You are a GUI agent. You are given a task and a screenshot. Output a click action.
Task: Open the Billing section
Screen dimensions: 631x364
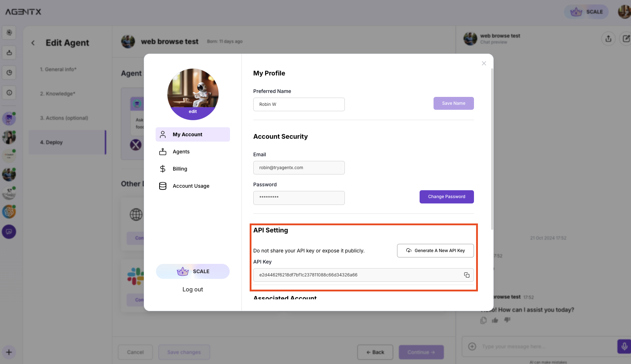(192, 169)
